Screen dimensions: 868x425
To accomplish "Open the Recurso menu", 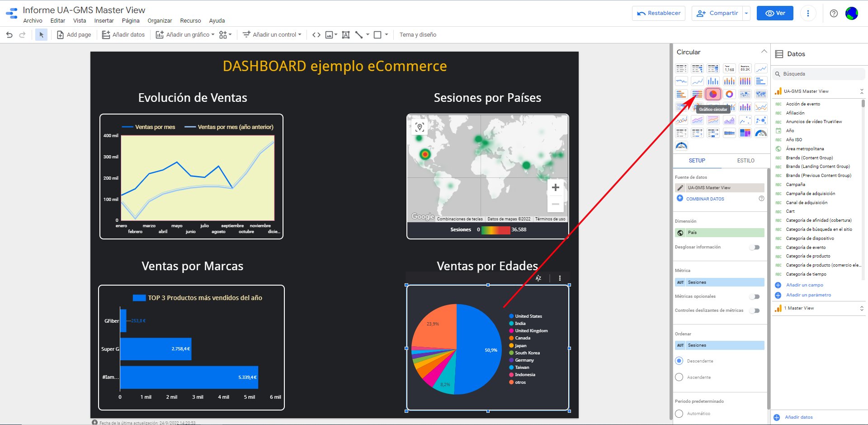I will click(190, 21).
